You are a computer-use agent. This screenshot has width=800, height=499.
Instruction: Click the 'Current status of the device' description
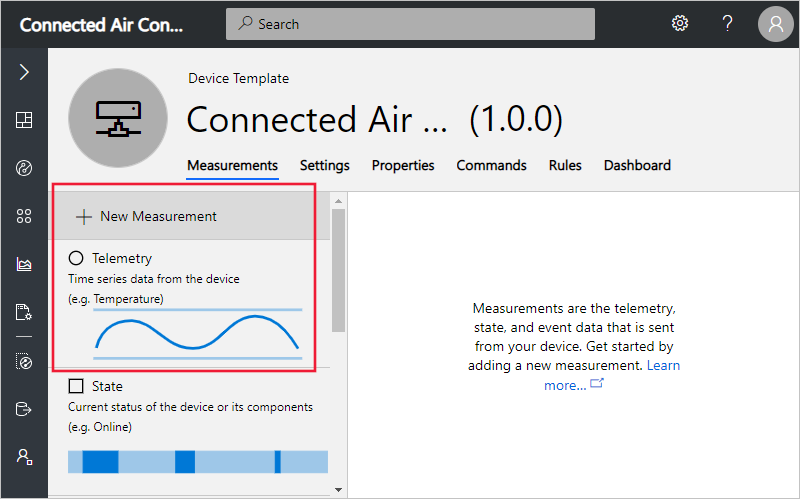190,407
